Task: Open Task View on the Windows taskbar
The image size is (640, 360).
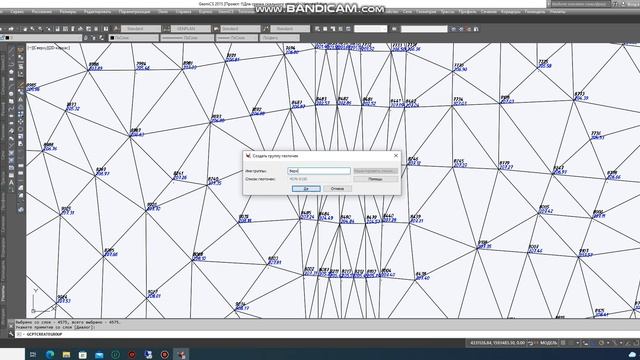Action: 33,355
